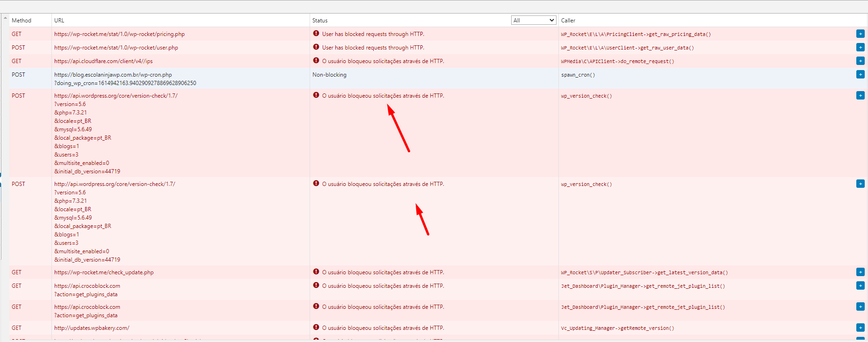
Task: Click the error icon for the updates.wpbakery.com request
Action: tap(316, 328)
